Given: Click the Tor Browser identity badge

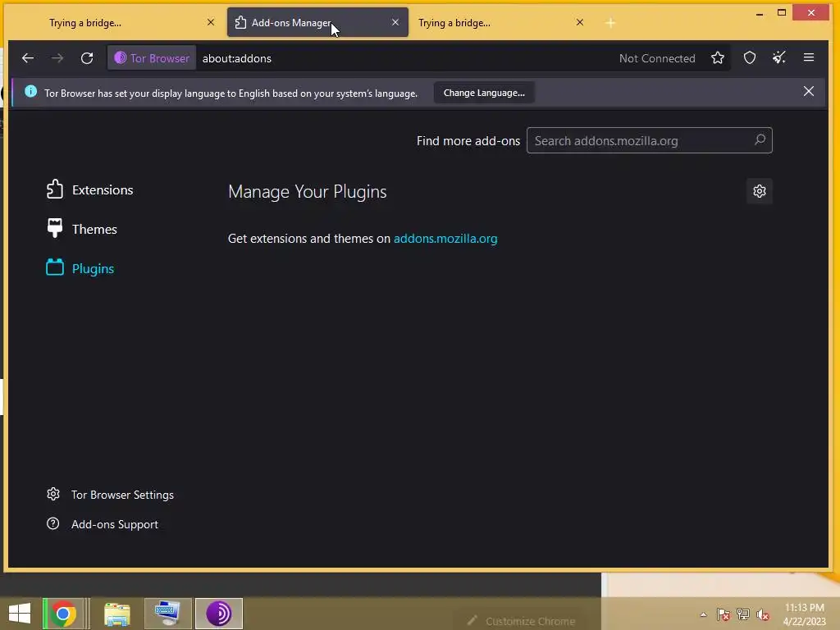Looking at the screenshot, I should pos(152,58).
